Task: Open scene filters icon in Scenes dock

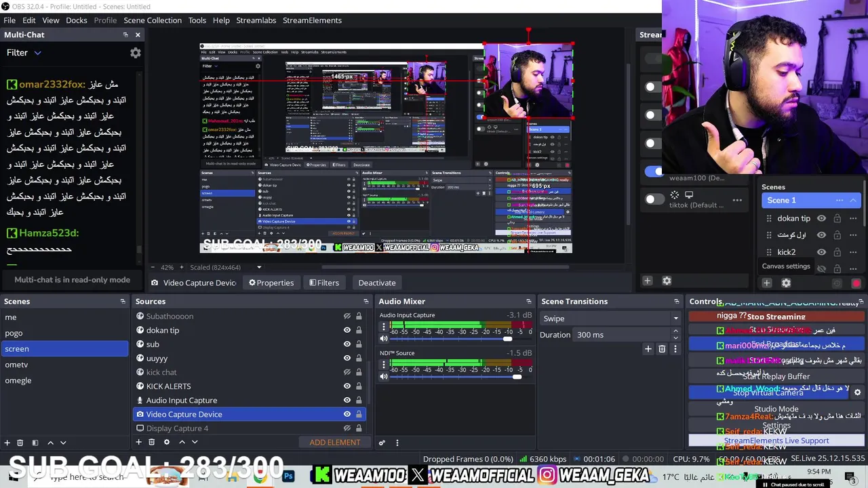Action: point(35,443)
